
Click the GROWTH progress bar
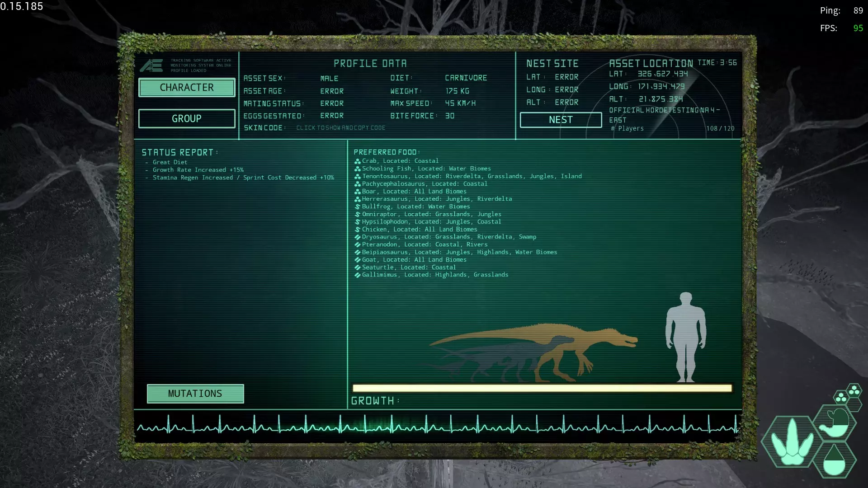coord(542,388)
